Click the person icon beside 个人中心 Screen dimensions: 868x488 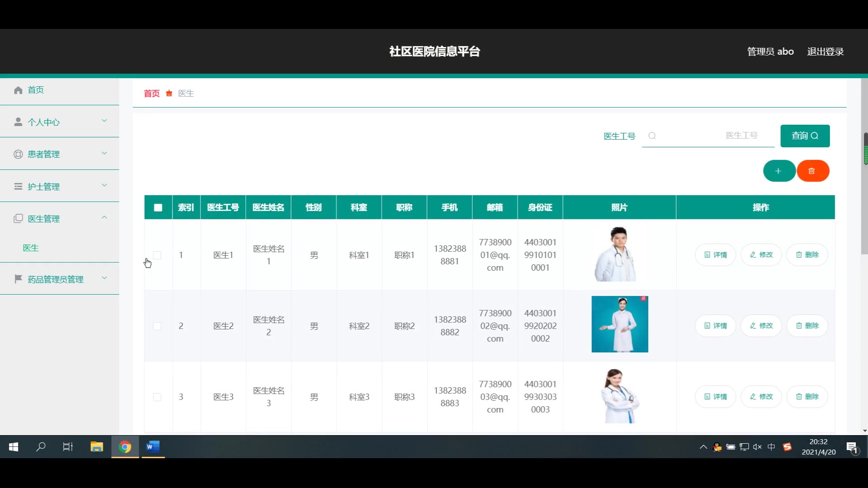click(18, 122)
